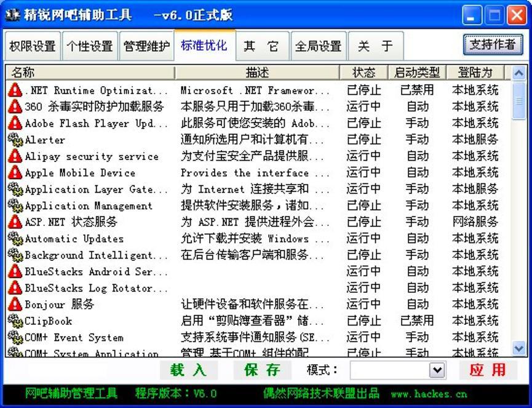
Task: Click 已禁用 startup type in ClipBook row
Action: point(417,321)
